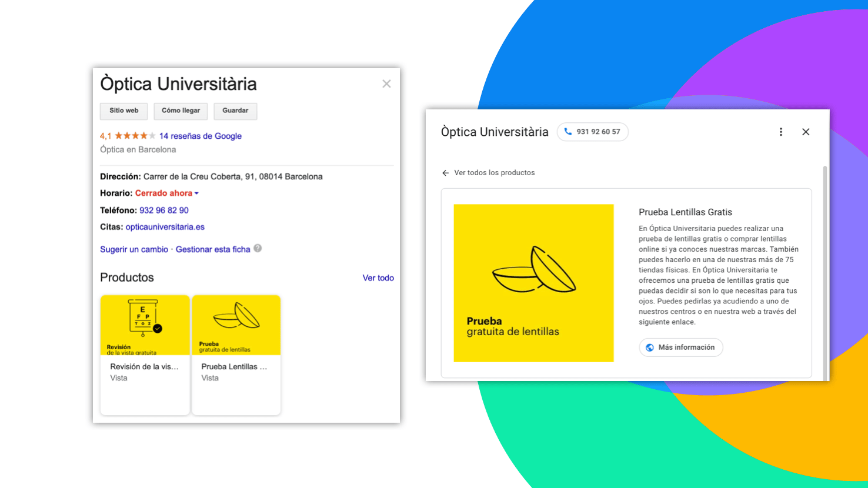Open Gestionar esta ficha link

click(213, 249)
